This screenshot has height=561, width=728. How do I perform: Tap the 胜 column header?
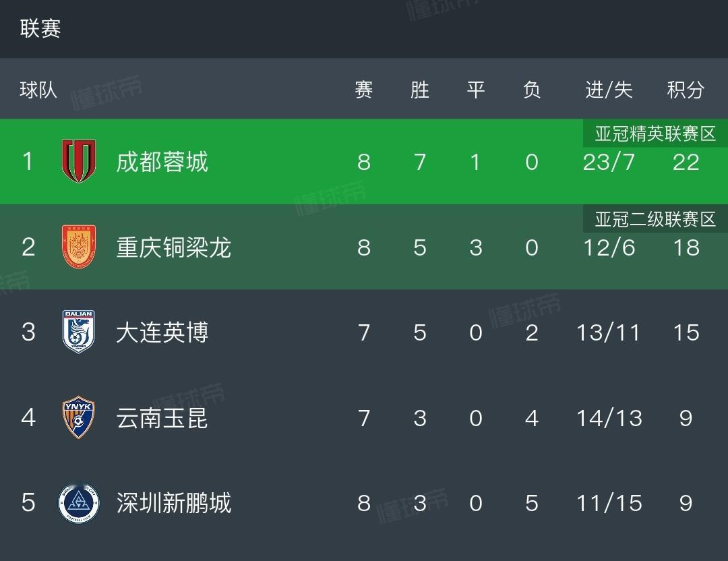click(x=419, y=89)
